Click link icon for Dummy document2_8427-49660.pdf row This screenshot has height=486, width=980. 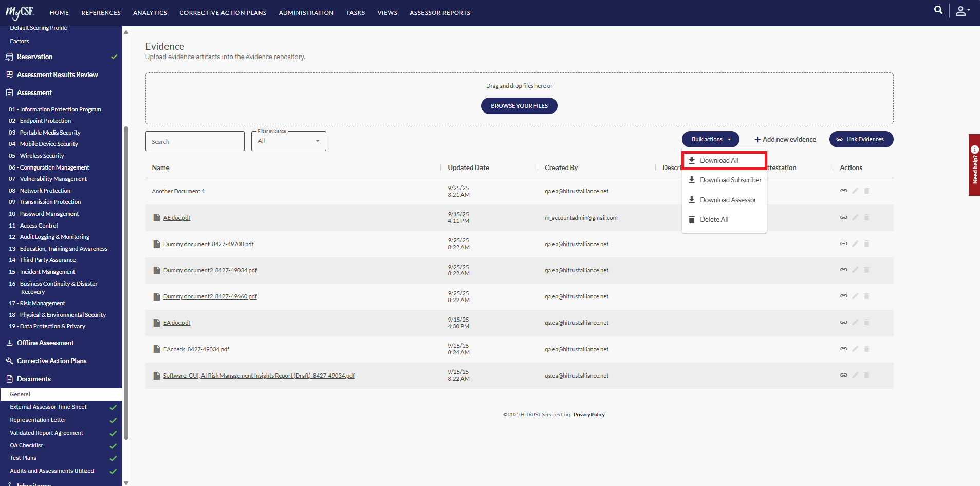pyautogui.click(x=843, y=296)
